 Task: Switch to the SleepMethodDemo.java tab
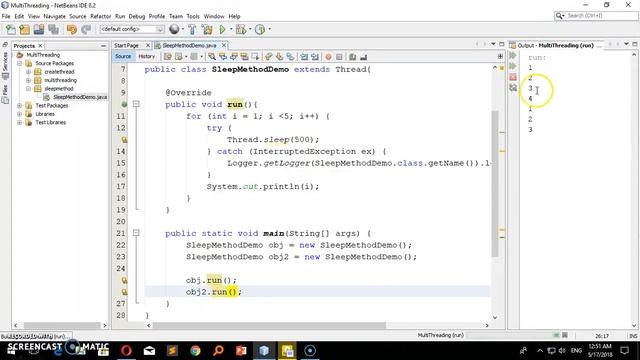pyautogui.click(x=189, y=45)
